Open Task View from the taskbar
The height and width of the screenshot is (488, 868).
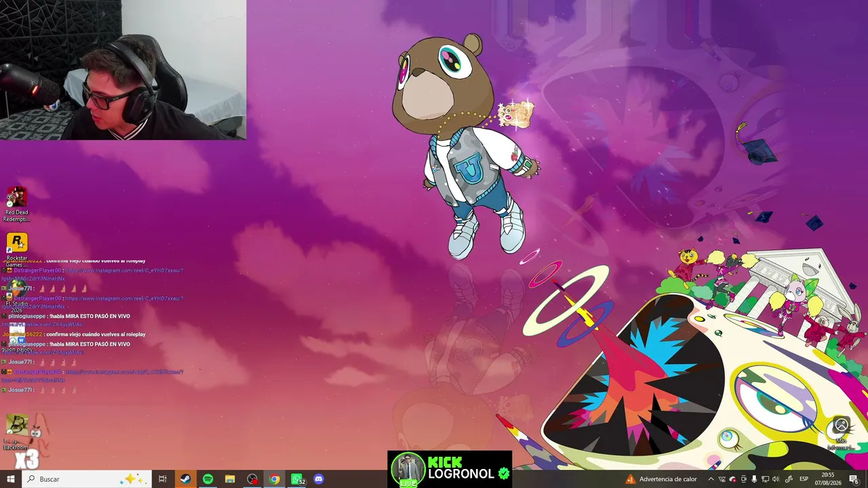pos(163,479)
